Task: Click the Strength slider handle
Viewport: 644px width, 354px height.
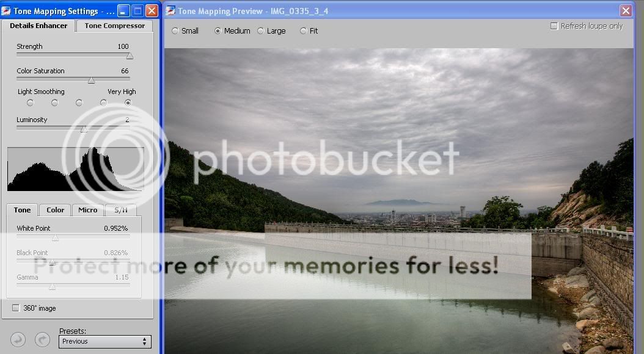Action: [130, 56]
